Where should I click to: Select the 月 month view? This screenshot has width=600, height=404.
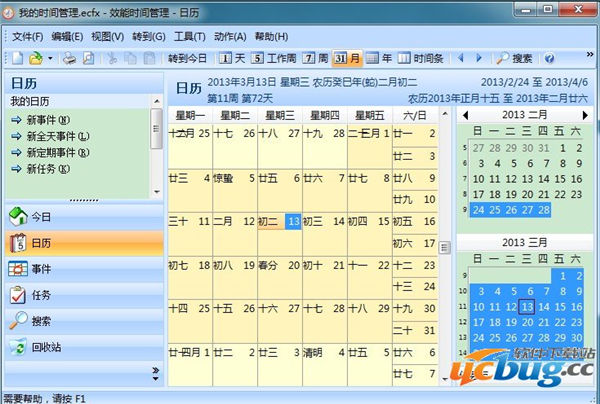tap(347, 59)
